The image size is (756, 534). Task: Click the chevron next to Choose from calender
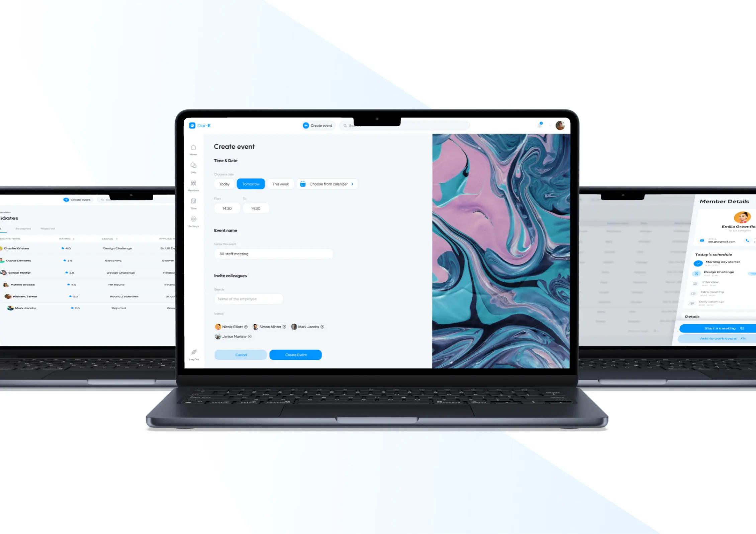352,184
